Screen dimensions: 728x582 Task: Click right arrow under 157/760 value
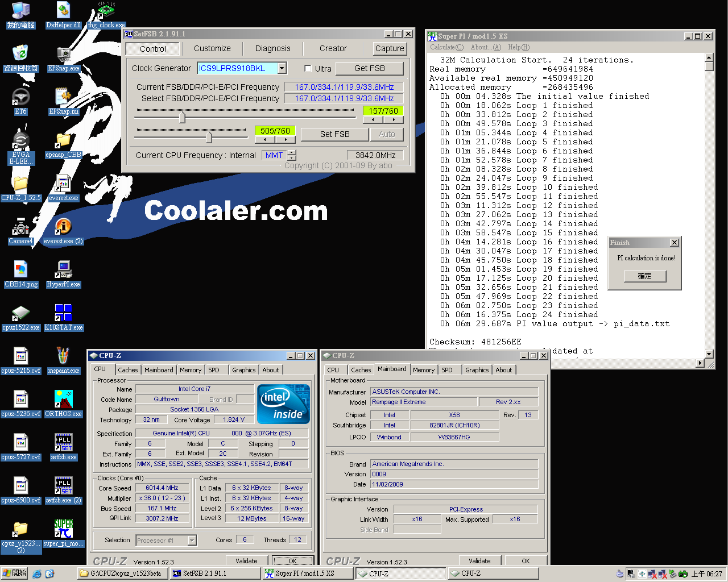click(x=394, y=120)
